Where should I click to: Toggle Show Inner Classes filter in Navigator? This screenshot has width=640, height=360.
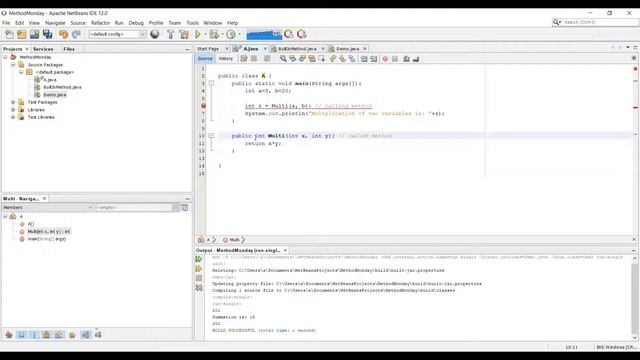[x=59, y=335]
